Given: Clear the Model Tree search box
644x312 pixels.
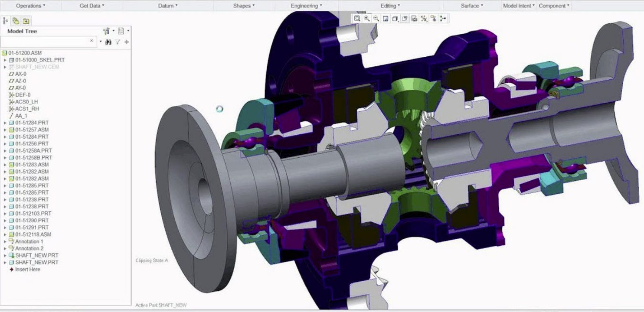Looking at the screenshot, I should (92, 41).
